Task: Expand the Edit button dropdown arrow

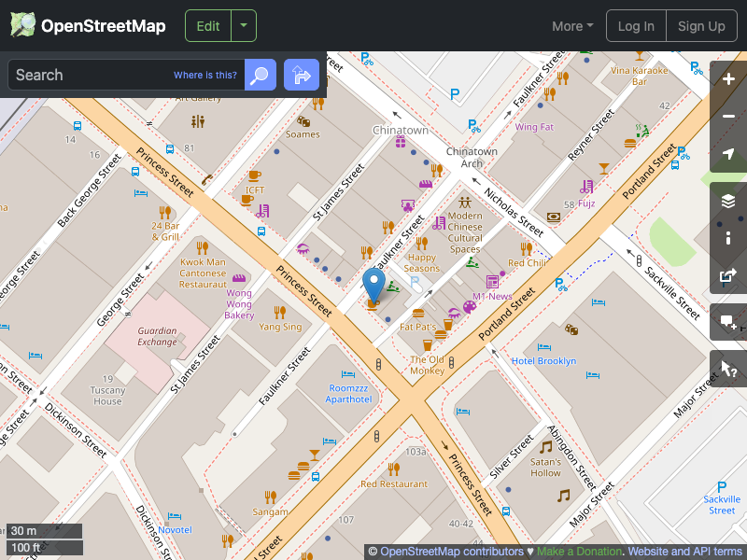Action: click(x=244, y=25)
